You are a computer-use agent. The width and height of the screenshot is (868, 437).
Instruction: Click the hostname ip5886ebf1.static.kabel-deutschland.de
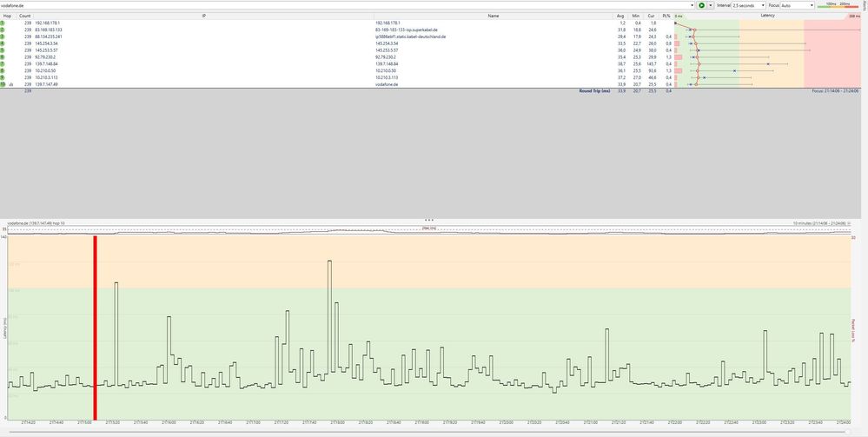(410, 36)
